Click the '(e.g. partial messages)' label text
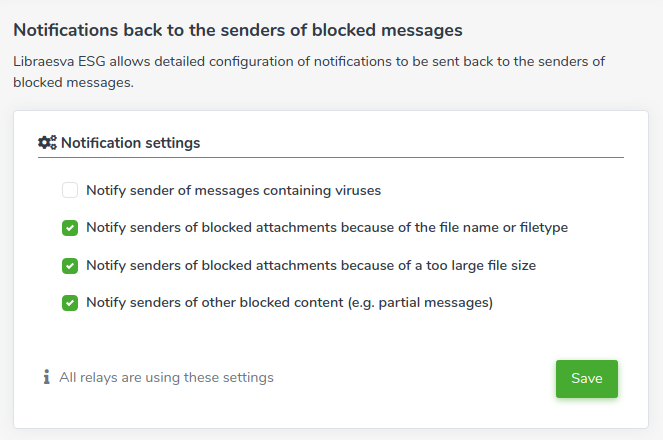Screen dimensions: 663x440 click(420, 303)
